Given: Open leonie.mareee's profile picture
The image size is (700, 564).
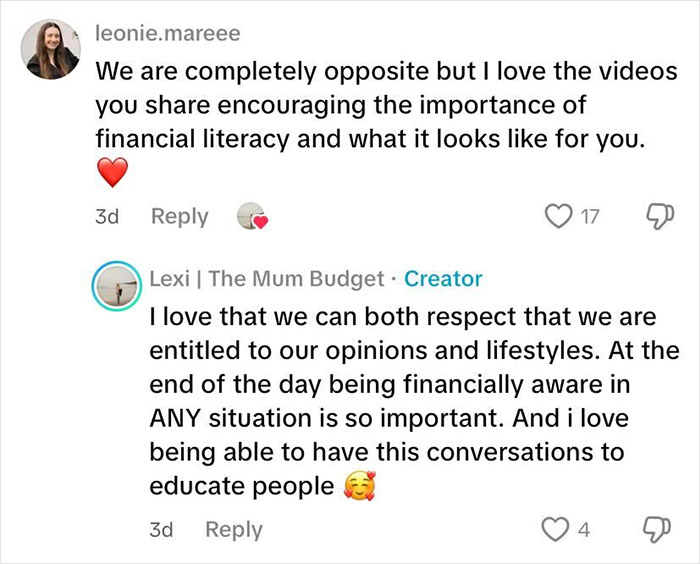Looking at the screenshot, I should tap(50, 50).
